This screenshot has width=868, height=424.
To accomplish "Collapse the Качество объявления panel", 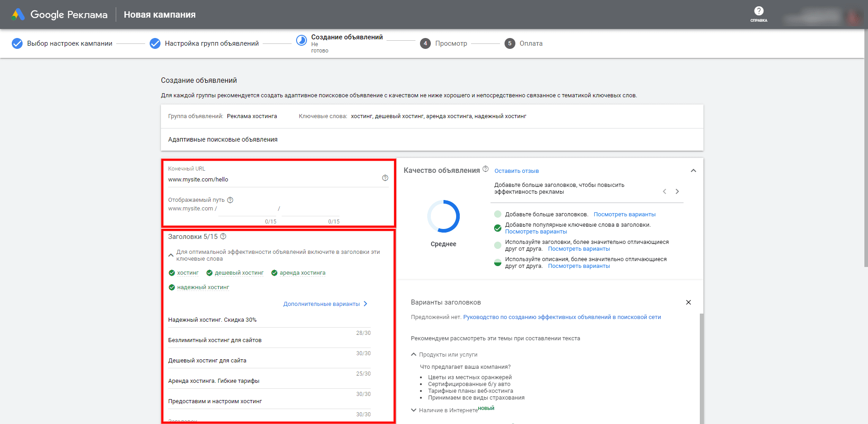I will pyautogui.click(x=693, y=171).
